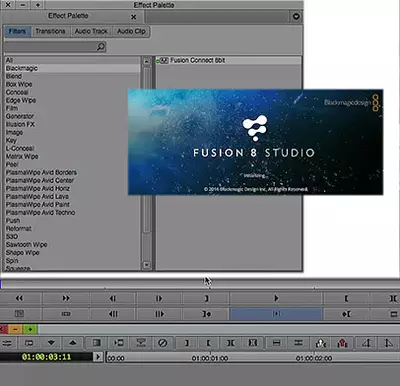Click the frame-panel icon right of the up arrow
This screenshot has width=400, height=386.
[96, 343]
